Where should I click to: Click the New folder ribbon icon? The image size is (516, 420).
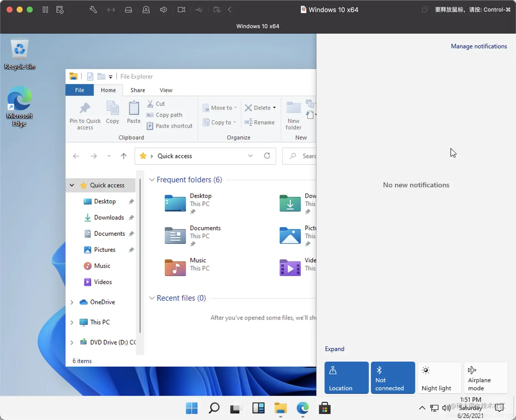293,116
